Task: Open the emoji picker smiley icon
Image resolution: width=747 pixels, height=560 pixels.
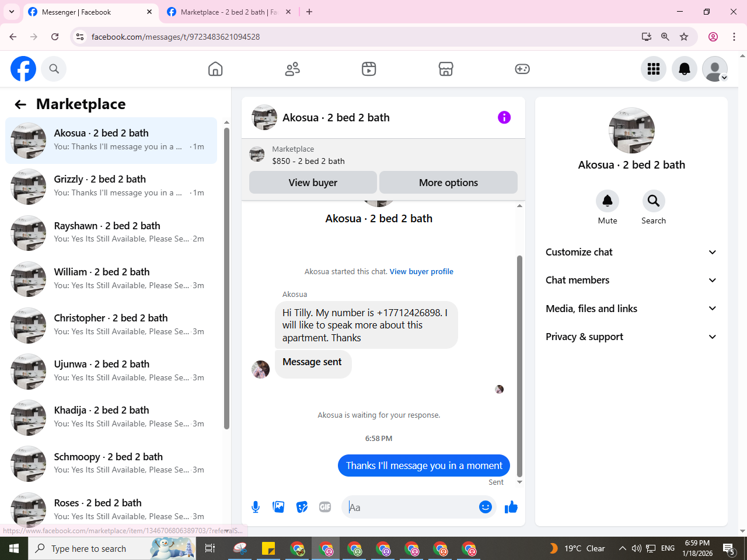Action: tap(486, 507)
